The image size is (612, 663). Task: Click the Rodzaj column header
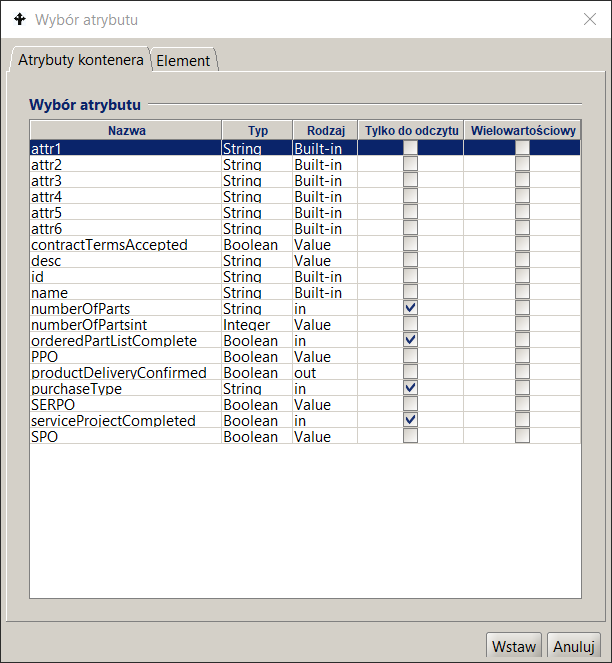coord(325,130)
